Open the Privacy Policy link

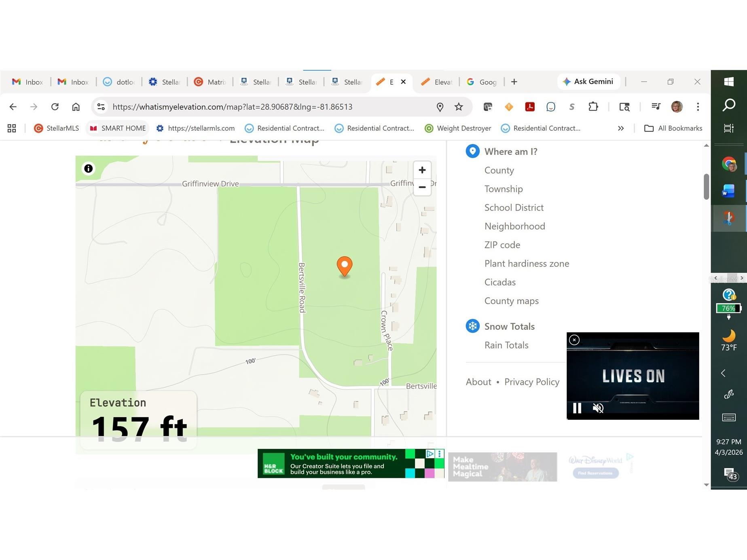(532, 382)
